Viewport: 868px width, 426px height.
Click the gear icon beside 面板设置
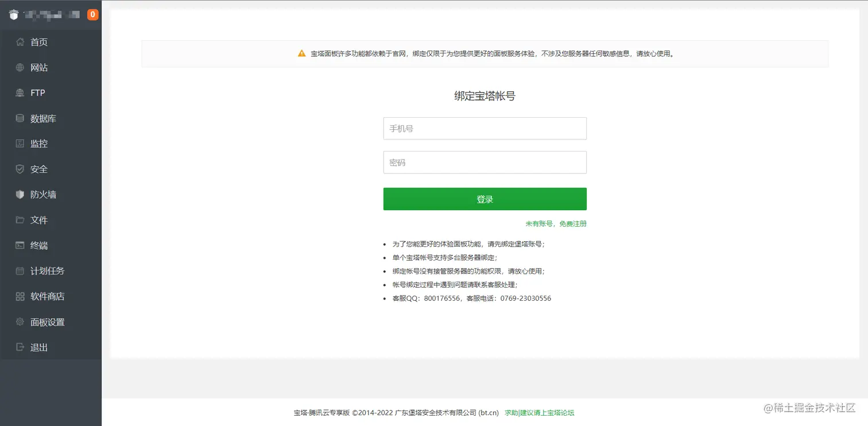20,322
